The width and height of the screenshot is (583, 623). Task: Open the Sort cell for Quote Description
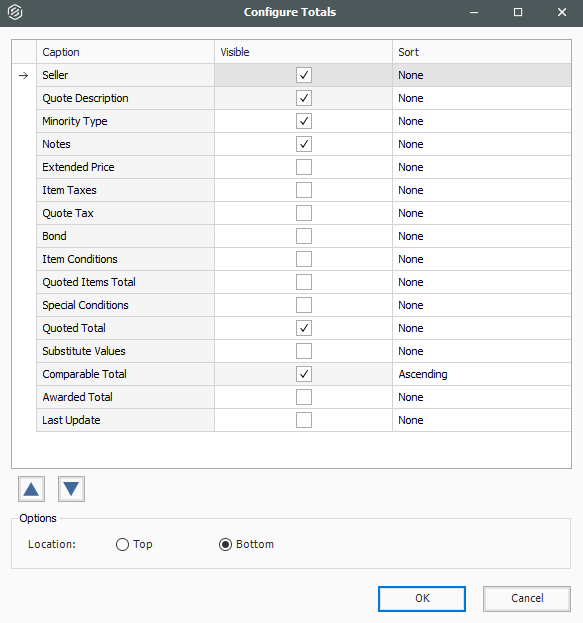click(482, 98)
